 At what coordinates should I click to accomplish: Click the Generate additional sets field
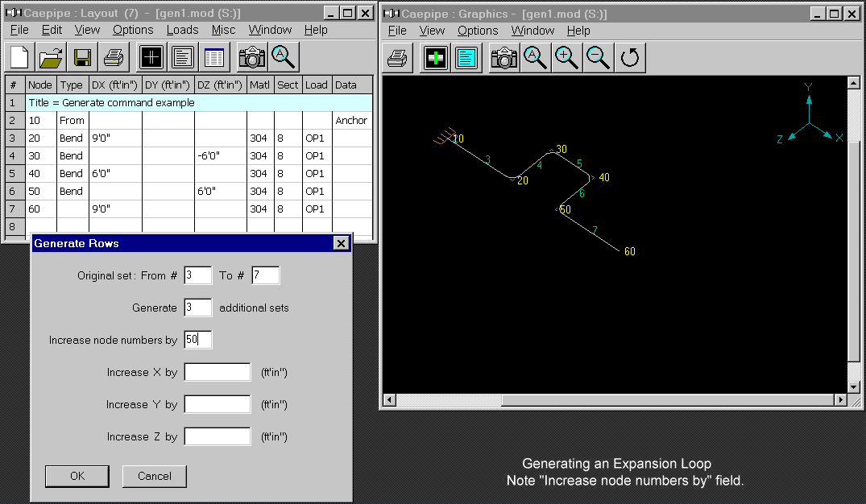[197, 308]
